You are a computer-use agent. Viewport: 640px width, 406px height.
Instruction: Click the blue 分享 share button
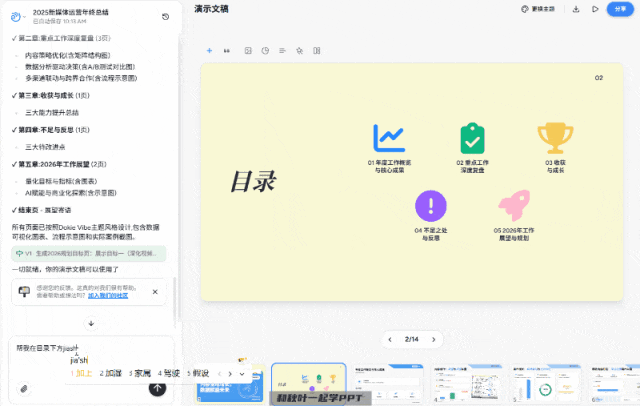pos(620,9)
